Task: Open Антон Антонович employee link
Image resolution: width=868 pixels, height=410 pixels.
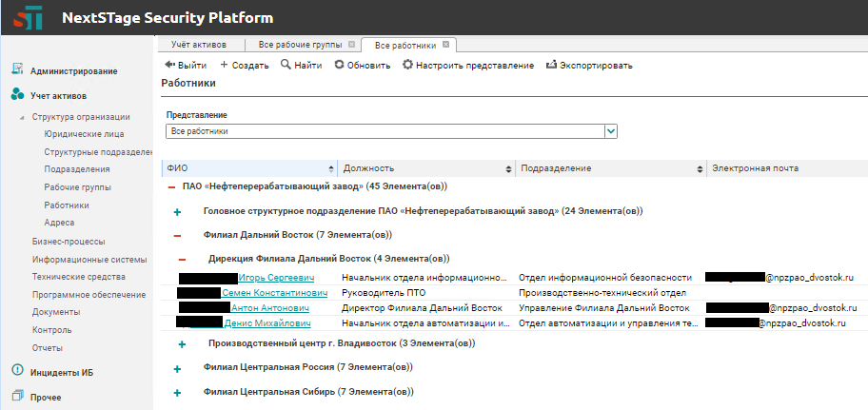Action: [271, 308]
